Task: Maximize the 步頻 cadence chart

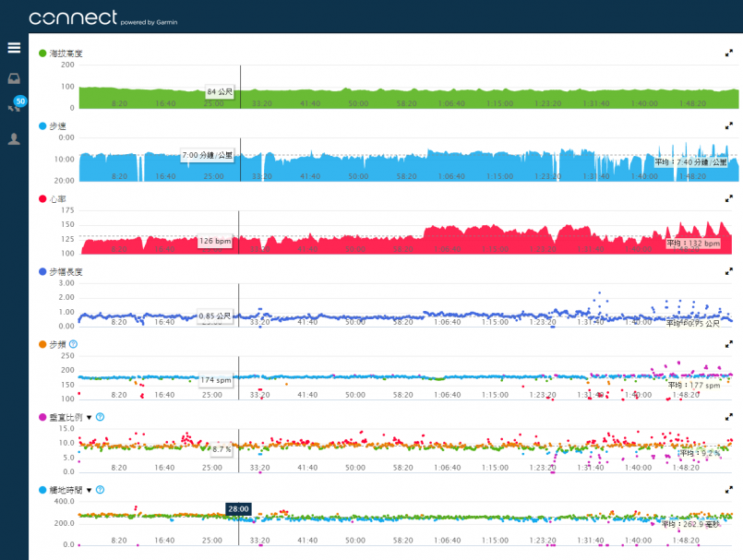Action: coord(729,344)
